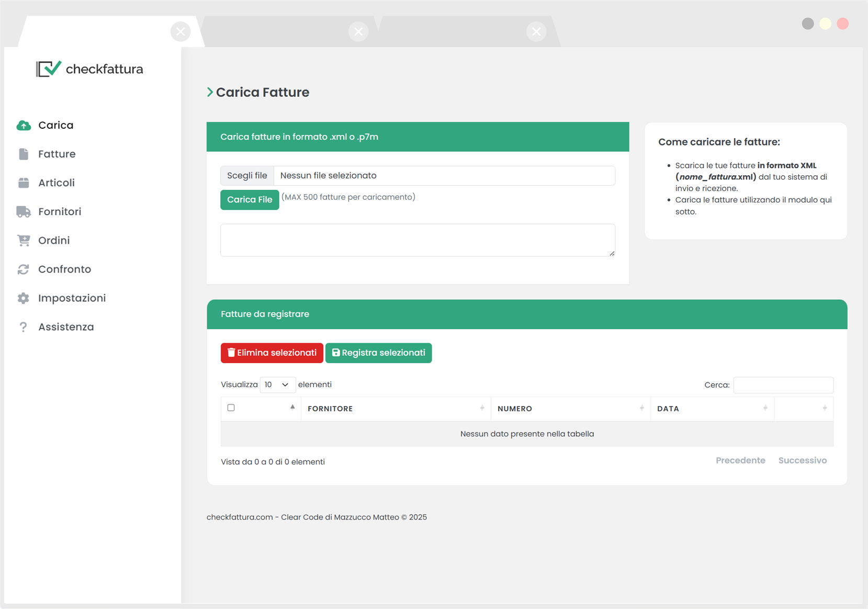This screenshot has height=609, width=868.
Task: Click the cloud upload icon beside Carica
Action: tap(24, 125)
